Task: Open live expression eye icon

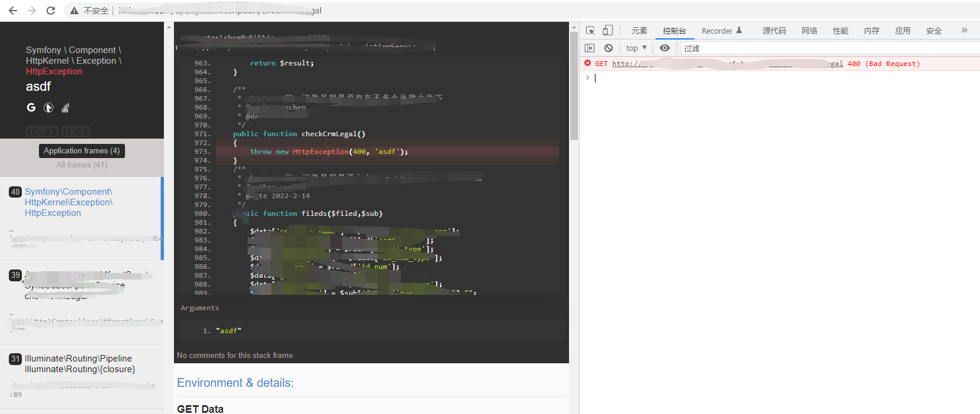Action: [665, 48]
